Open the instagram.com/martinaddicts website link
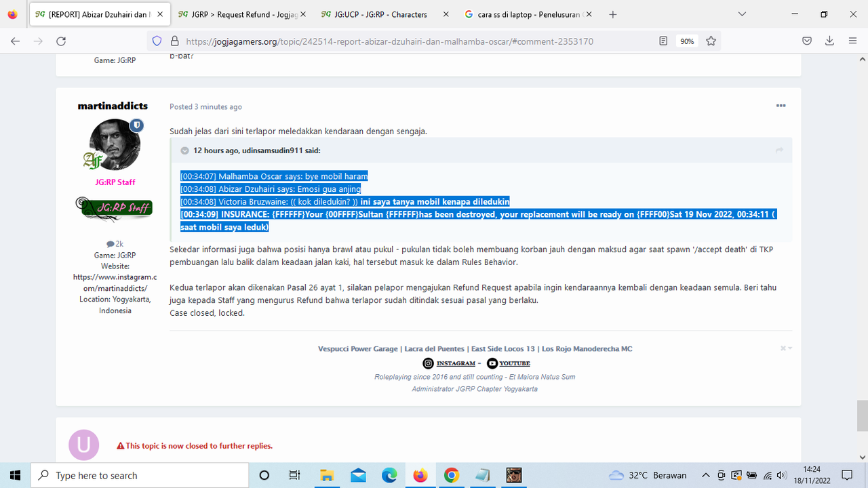This screenshot has height=488, width=868. pos(115,283)
